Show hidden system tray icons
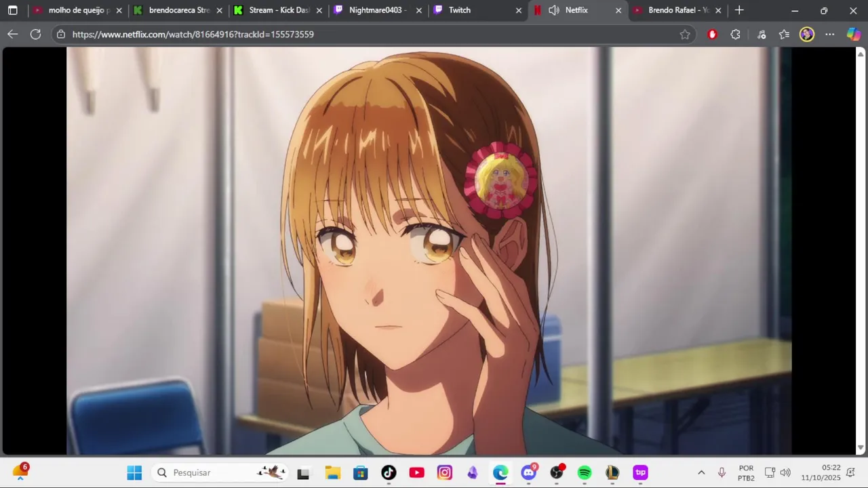The height and width of the screenshot is (488, 868). point(701,472)
